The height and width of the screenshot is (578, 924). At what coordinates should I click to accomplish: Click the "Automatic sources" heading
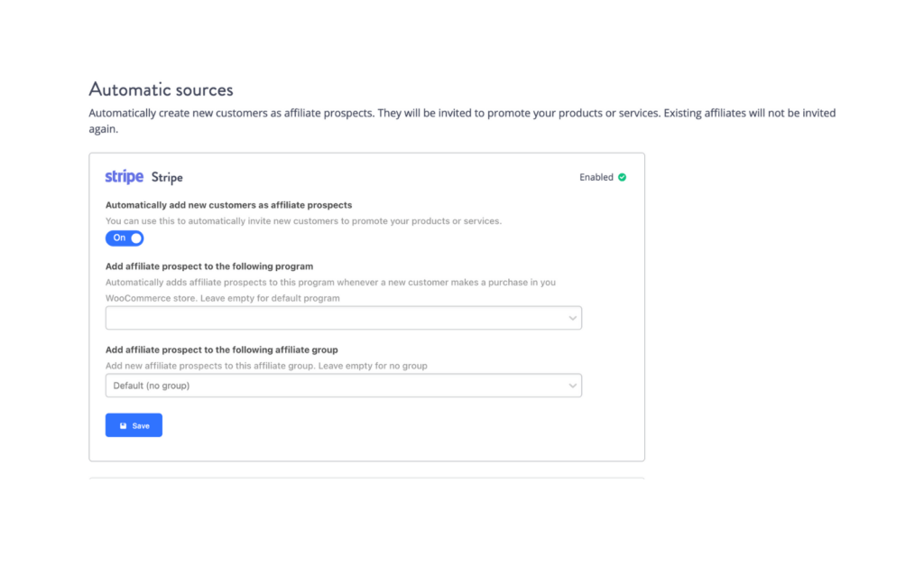point(161,89)
